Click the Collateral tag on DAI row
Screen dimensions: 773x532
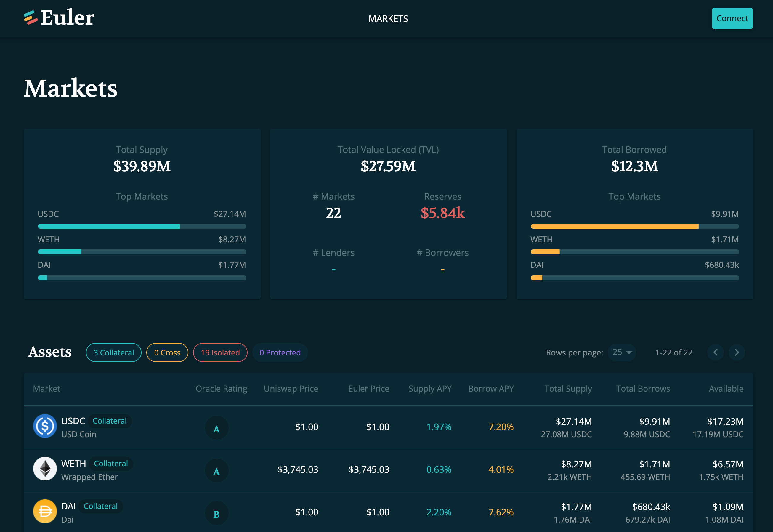pos(101,506)
